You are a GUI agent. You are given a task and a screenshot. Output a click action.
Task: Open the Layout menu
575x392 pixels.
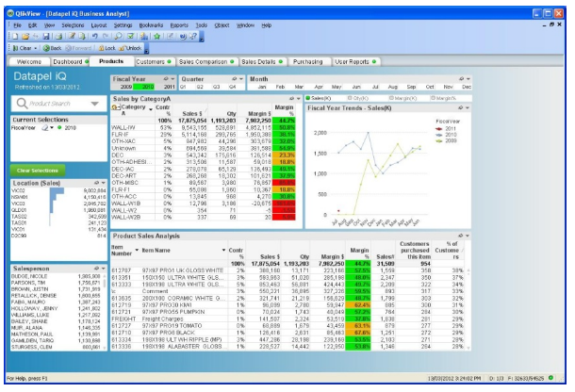pos(99,25)
